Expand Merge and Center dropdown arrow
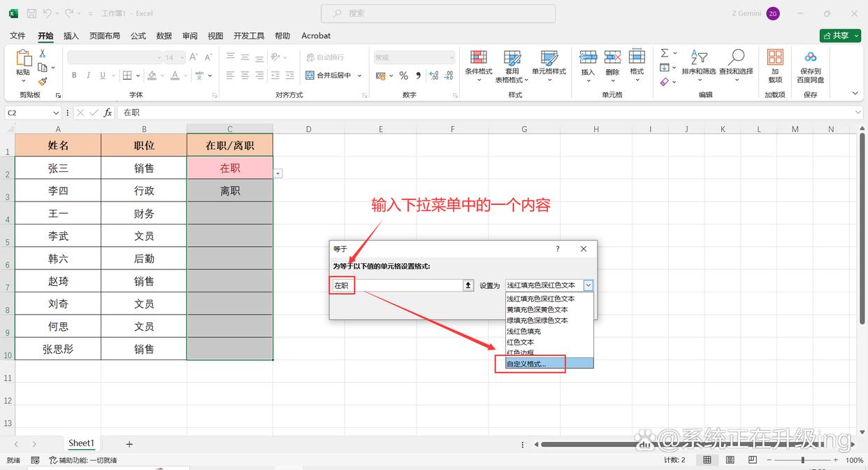This screenshot has width=868, height=470. (x=360, y=76)
